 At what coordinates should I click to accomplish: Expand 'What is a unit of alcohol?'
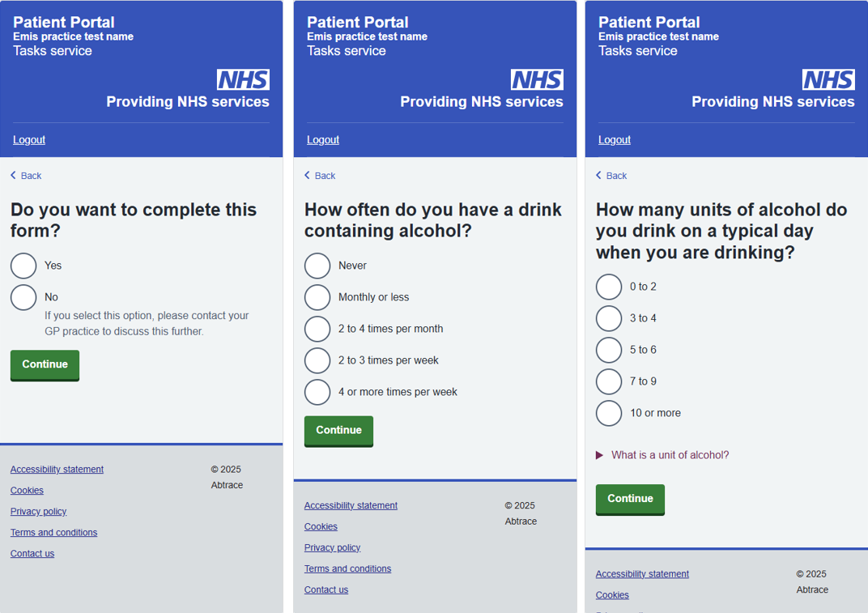click(669, 455)
